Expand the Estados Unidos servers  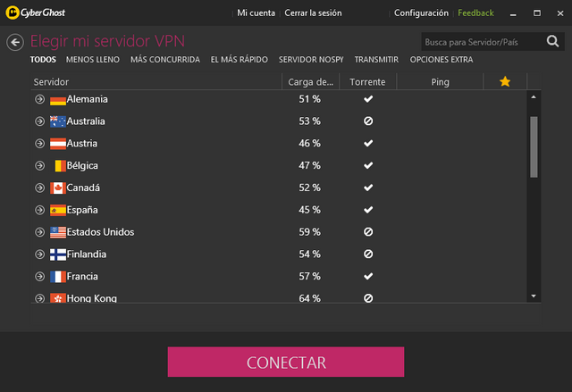[39, 232]
